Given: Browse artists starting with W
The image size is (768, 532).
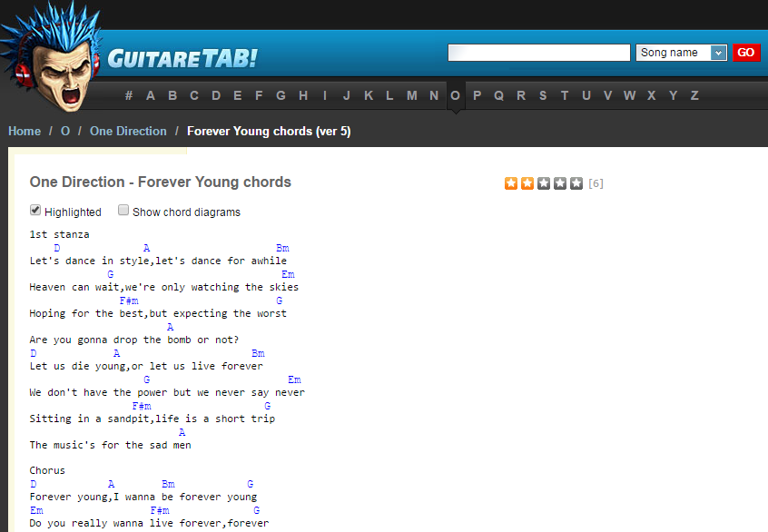Looking at the screenshot, I should (629, 95).
